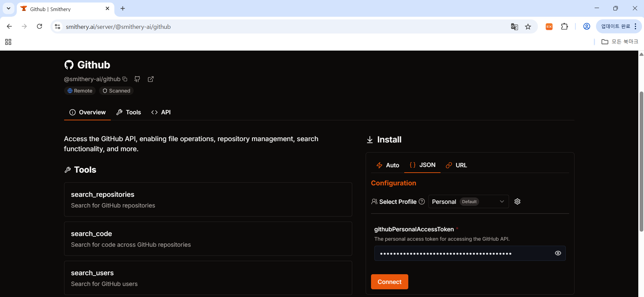Screen dimensions: 644x297
Task: Click the GitHub octocat logo by the title
Action: tap(69, 65)
